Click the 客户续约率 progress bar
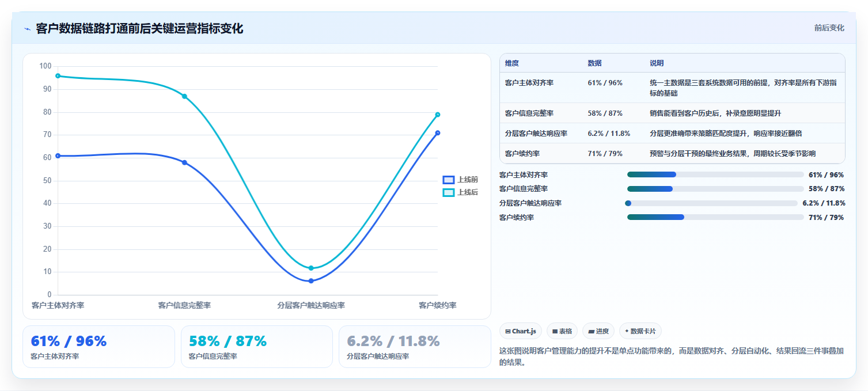 coord(715,217)
